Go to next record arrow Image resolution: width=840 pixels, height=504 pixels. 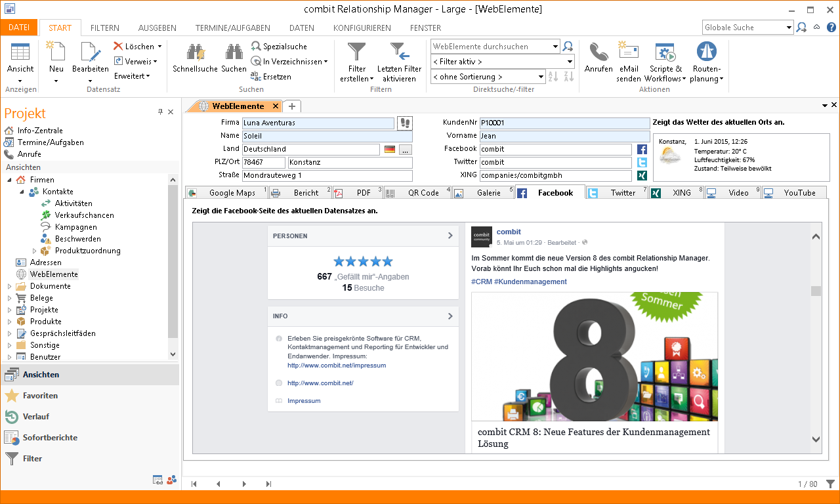(244, 484)
